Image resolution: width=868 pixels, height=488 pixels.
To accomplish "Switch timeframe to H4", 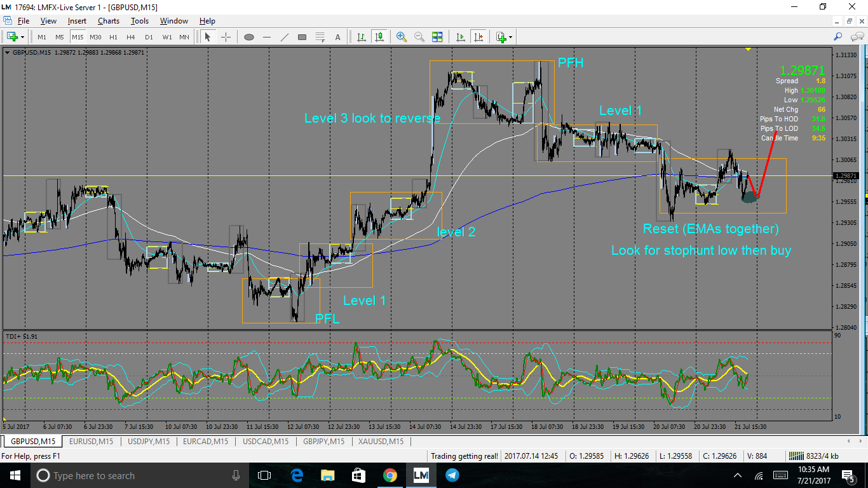I will coord(131,37).
